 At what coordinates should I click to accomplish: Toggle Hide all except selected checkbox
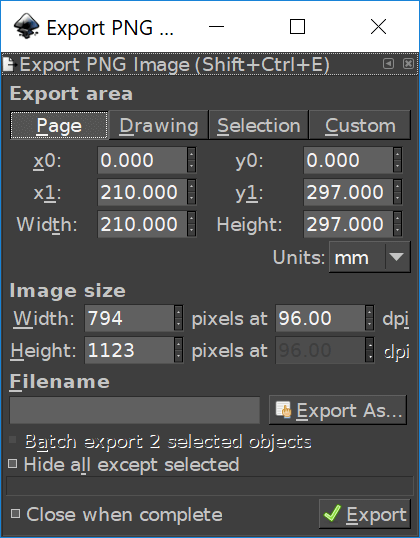tap(12, 464)
